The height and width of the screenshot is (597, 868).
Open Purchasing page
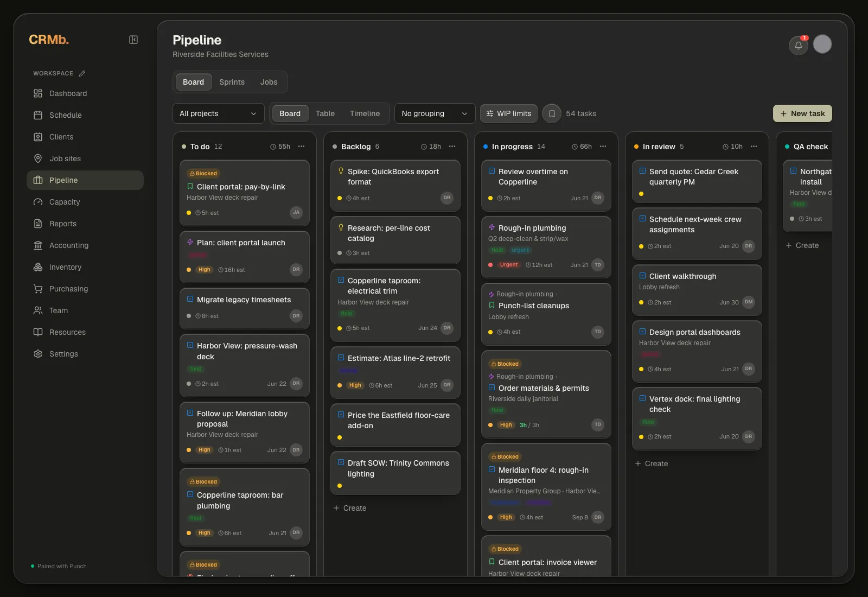click(x=85, y=289)
